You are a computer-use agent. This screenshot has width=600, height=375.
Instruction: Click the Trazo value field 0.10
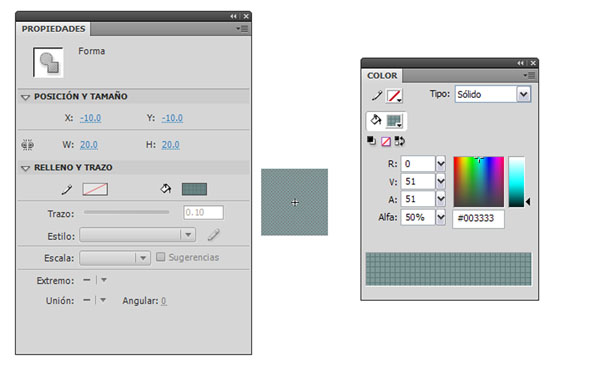click(204, 212)
